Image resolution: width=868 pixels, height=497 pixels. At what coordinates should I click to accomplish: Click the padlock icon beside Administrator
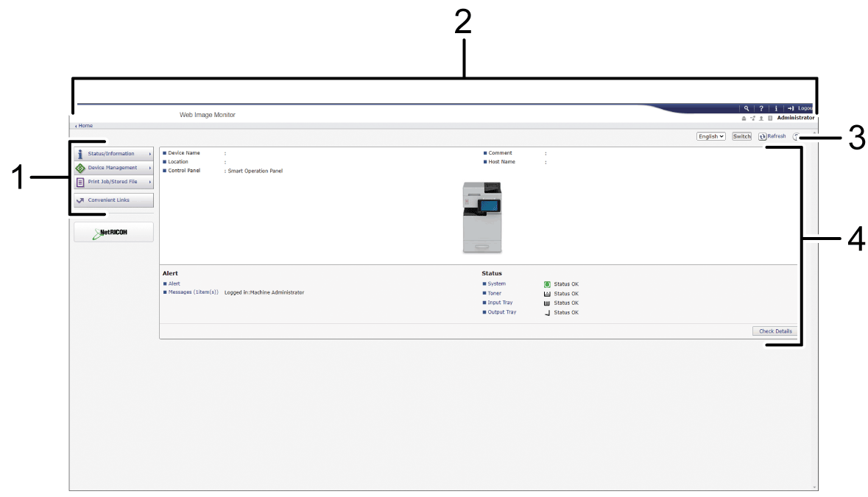744,118
